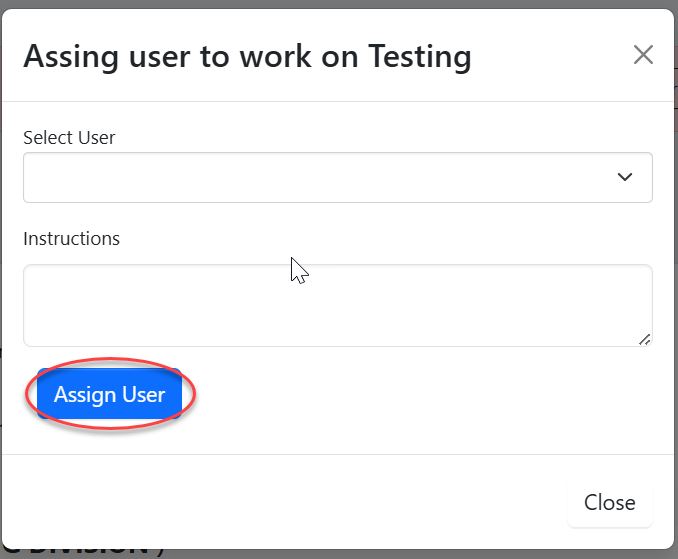
Task: Click the dimmed backdrop below the dialog
Action: 400,551
